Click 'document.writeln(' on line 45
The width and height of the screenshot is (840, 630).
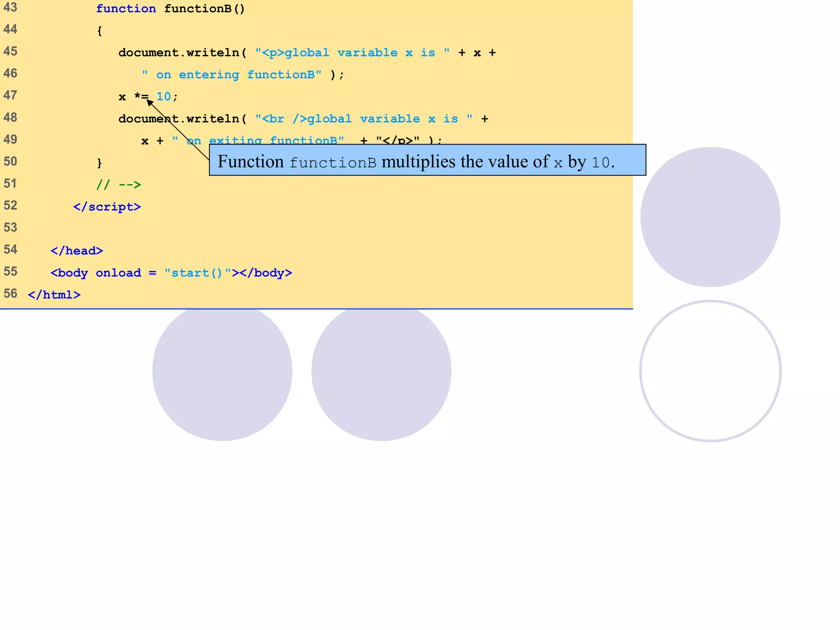click(x=183, y=53)
